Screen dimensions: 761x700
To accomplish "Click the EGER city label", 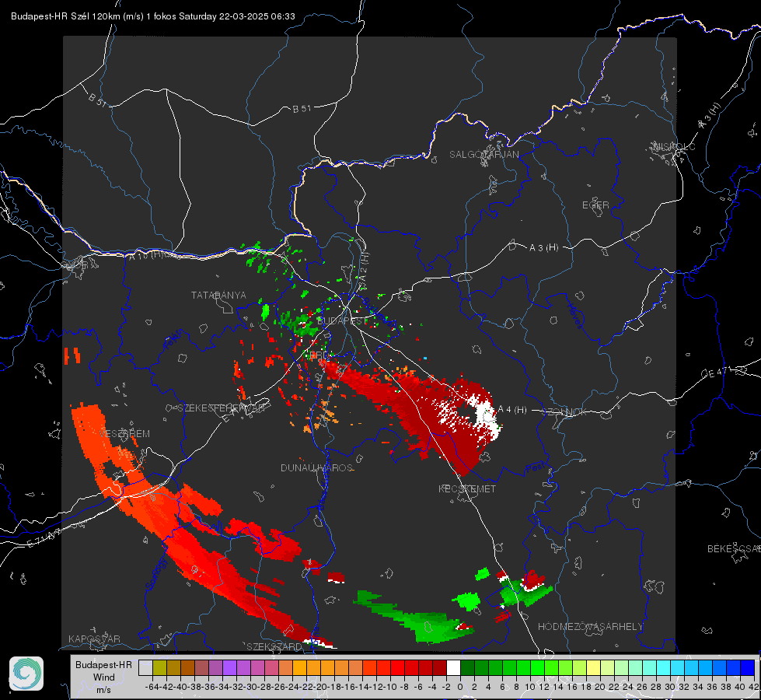I will tap(595, 205).
